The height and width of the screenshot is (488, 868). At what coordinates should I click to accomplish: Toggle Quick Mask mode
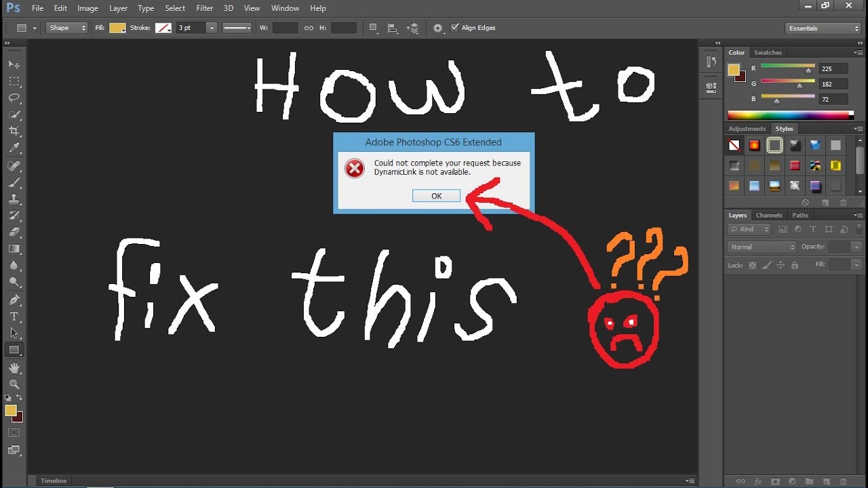pos(14,432)
